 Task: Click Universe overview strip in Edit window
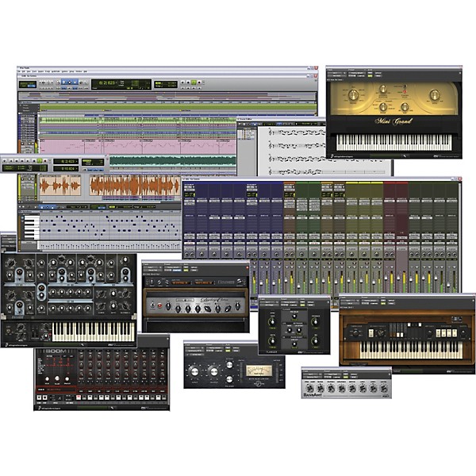pos(167,97)
